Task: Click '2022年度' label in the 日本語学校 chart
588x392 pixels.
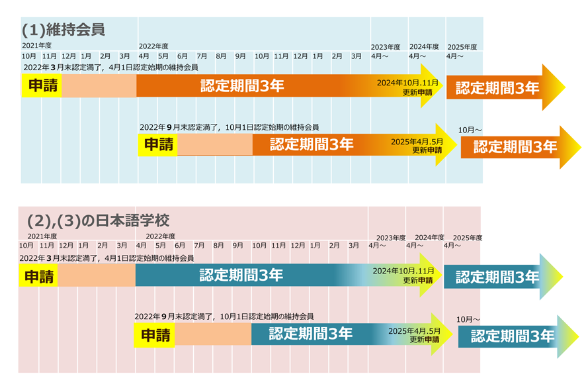Action: [x=161, y=236]
